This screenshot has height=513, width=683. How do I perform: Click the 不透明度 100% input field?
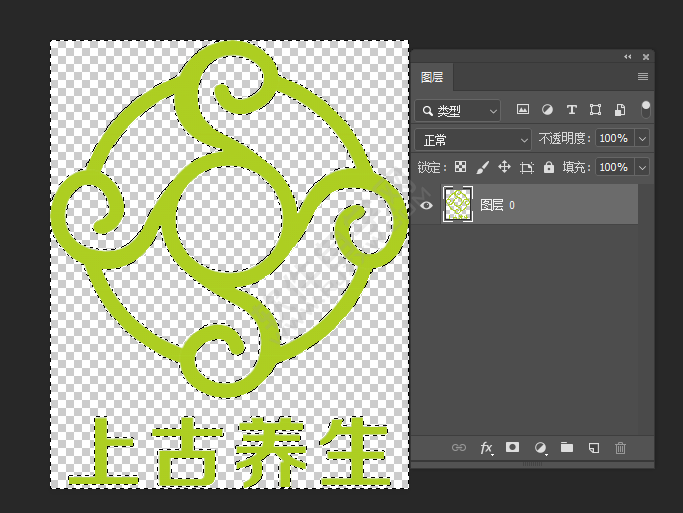(614, 138)
